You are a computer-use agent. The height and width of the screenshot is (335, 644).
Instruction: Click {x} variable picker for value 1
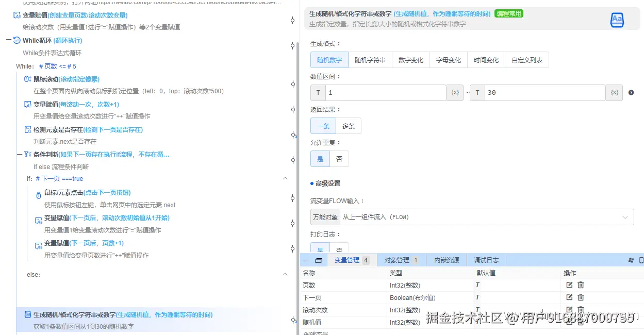[x=455, y=93]
